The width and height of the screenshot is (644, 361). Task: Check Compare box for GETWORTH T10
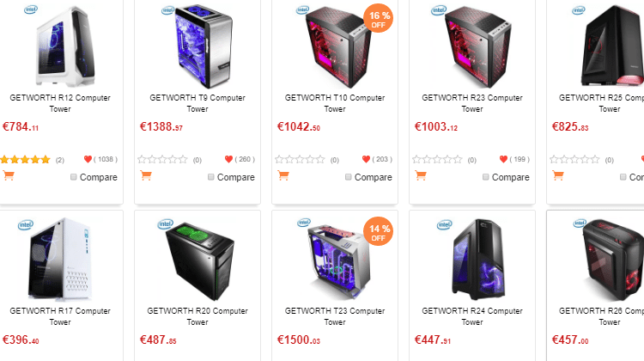(x=349, y=177)
